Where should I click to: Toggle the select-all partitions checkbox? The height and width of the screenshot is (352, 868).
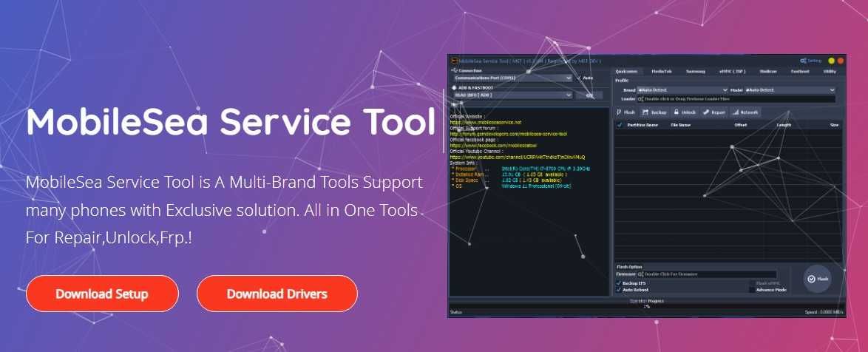point(620,125)
